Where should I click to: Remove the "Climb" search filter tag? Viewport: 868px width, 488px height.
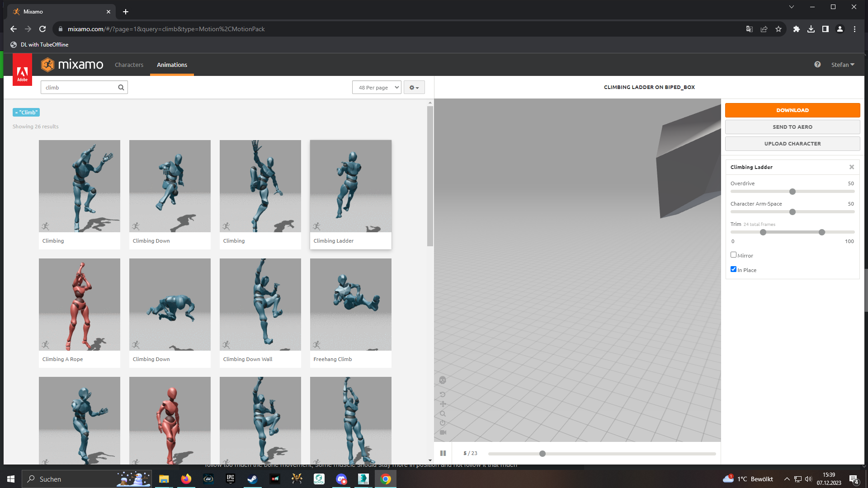tap(17, 113)
